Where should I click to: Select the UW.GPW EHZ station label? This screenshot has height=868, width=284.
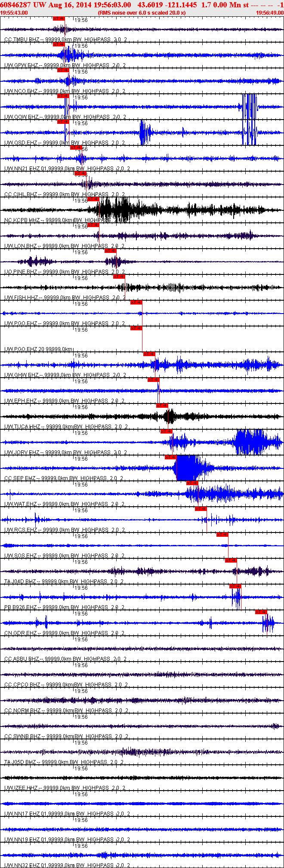coord(65,65)
